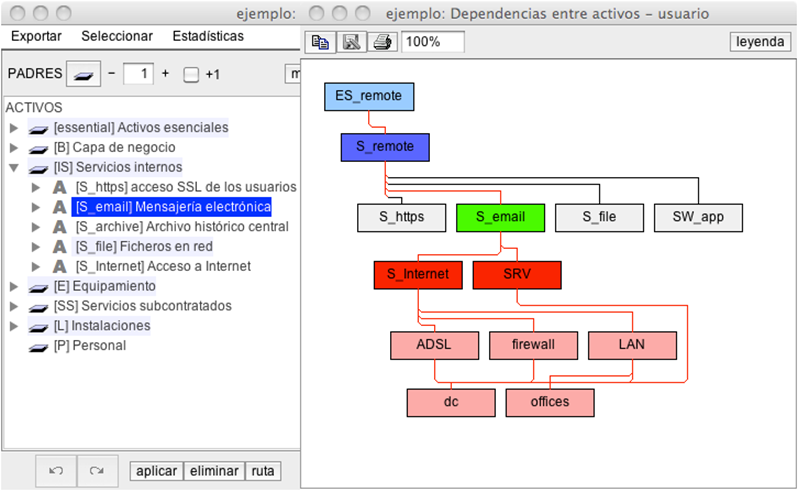This screenshot has width=798, height=491.
Task: Click the save diagram icon
Action: coord(351,42)
